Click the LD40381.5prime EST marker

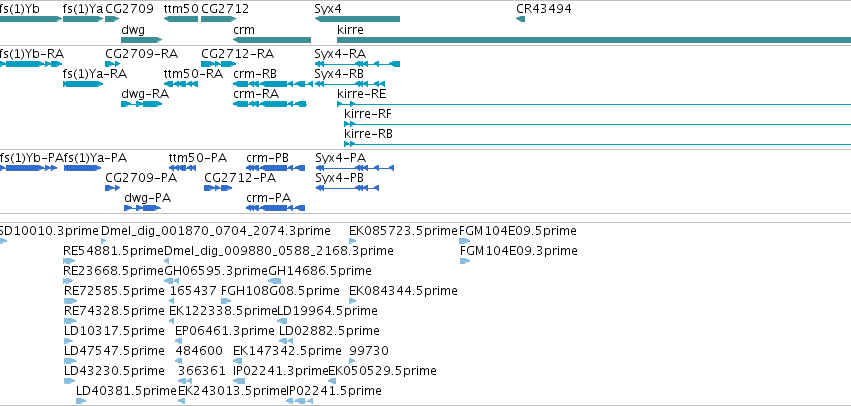[81, 401]
